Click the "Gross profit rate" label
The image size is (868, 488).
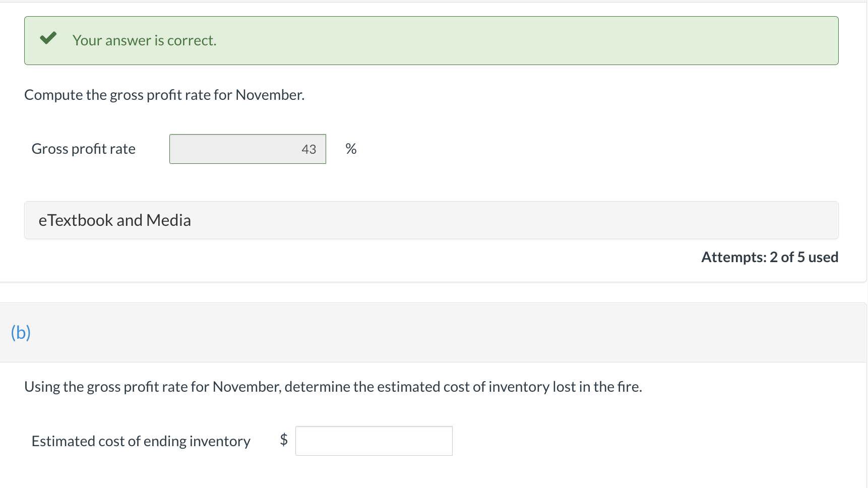click(84, 149)
